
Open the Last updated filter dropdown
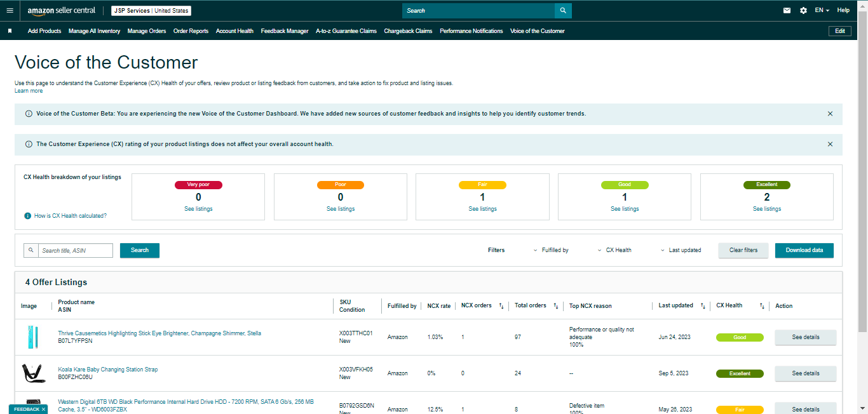[x=681, y=250]
